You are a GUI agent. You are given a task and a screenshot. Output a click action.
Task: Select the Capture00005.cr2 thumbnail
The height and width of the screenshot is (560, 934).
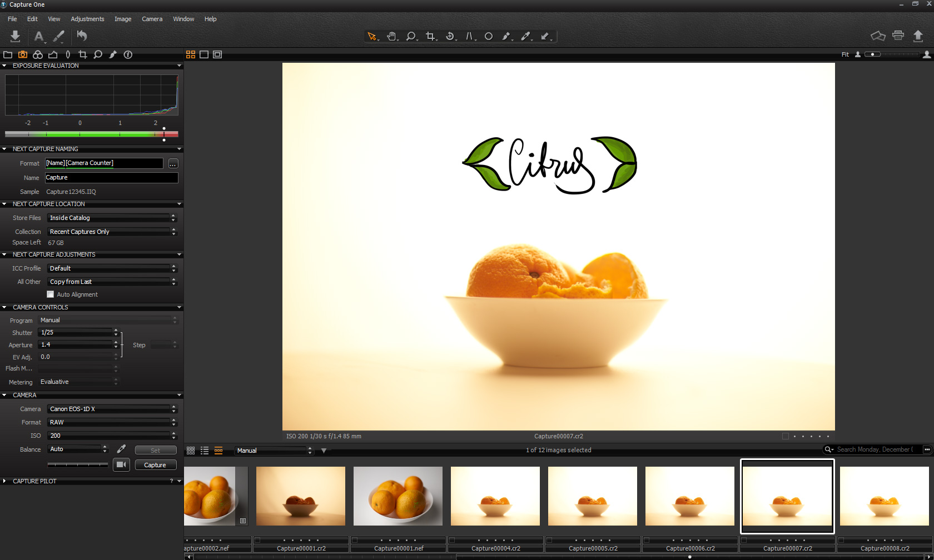click(x=593, y=496)
